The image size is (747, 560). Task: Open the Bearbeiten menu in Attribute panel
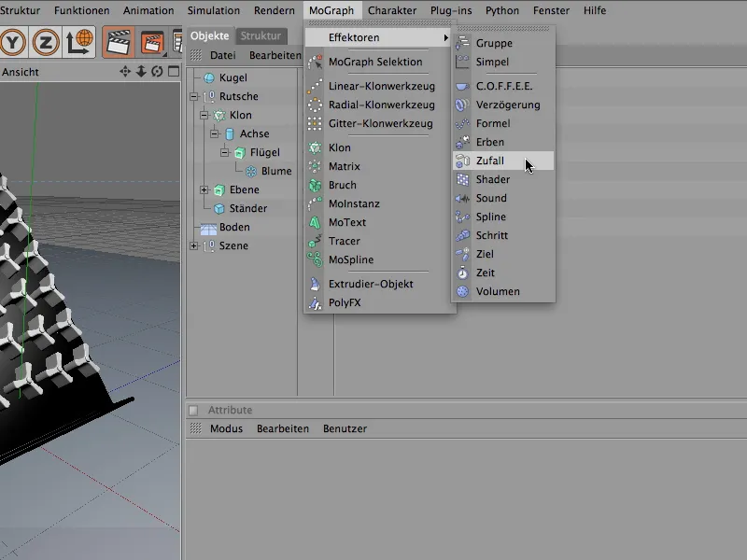pyautogui.click(x=283, y=428)
